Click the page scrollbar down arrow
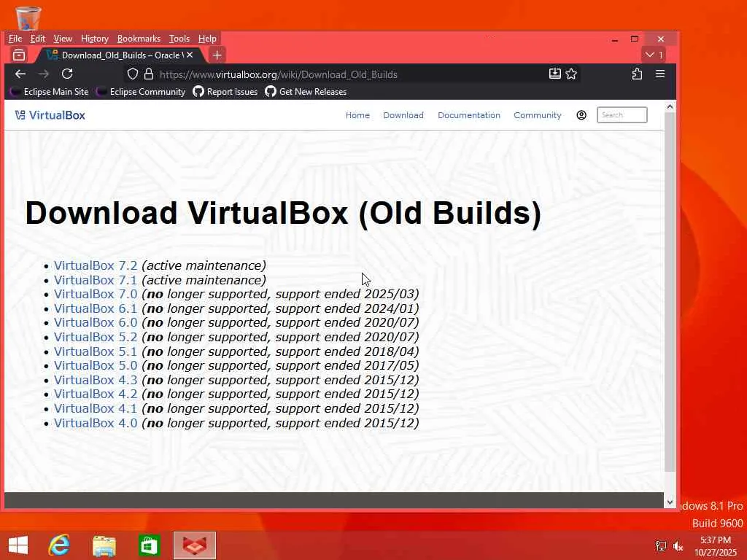747x560 pixels. click(670, 502)
